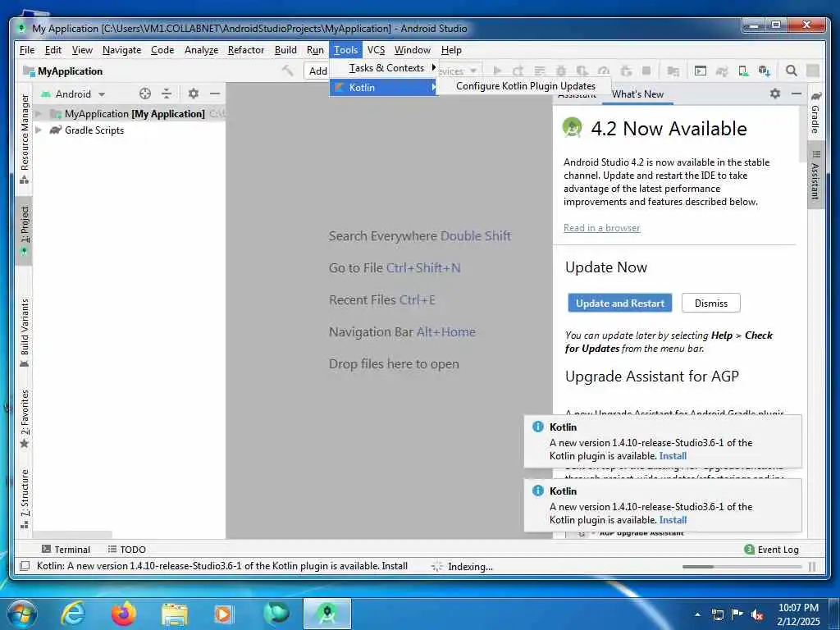Open the devices dropdown in toolbar
The height and width of the screenshot is (630, 840).
(459, 71)
